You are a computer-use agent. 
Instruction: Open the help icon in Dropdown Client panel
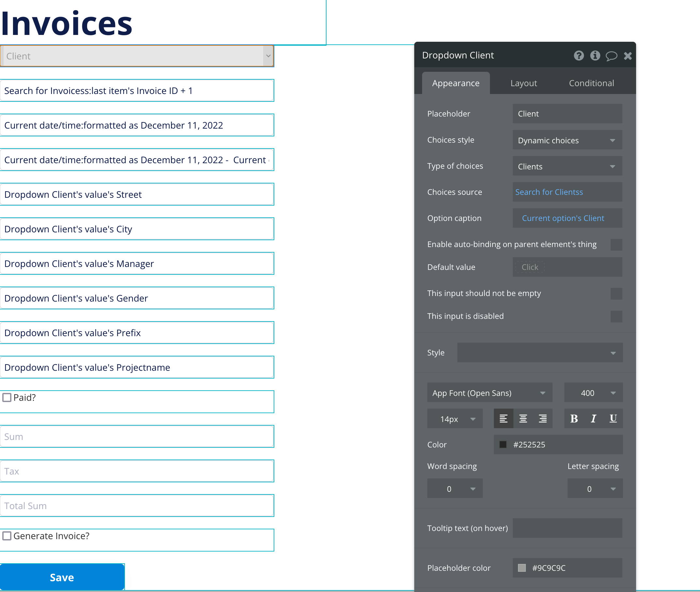(579, 56)
